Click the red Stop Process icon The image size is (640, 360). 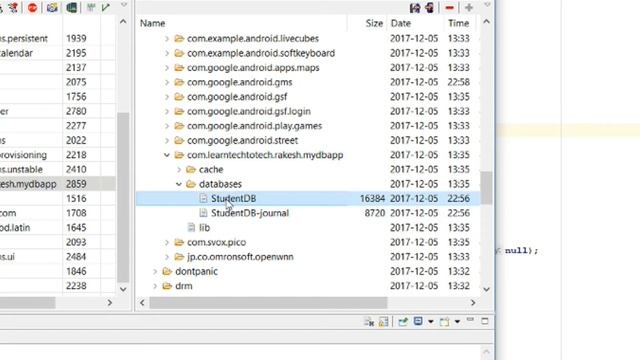point(32,7)
